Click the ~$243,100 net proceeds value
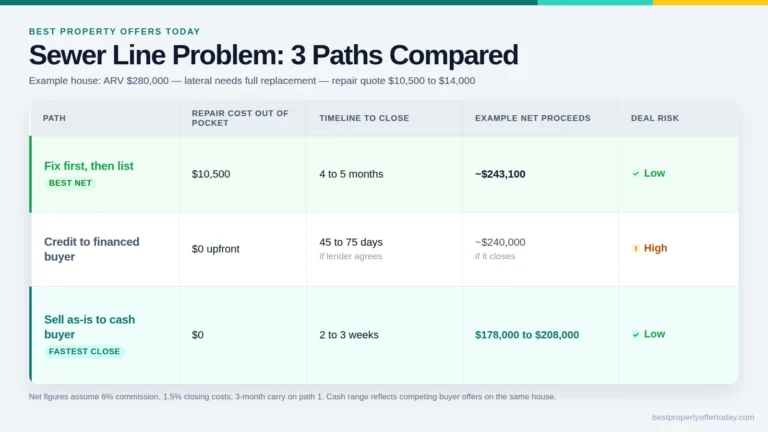 point(500,174)
